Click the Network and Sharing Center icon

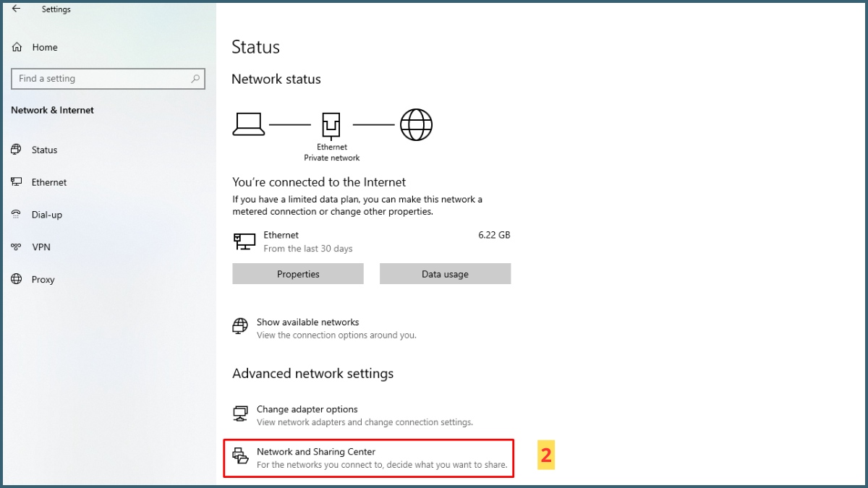[x=240, y=456]
